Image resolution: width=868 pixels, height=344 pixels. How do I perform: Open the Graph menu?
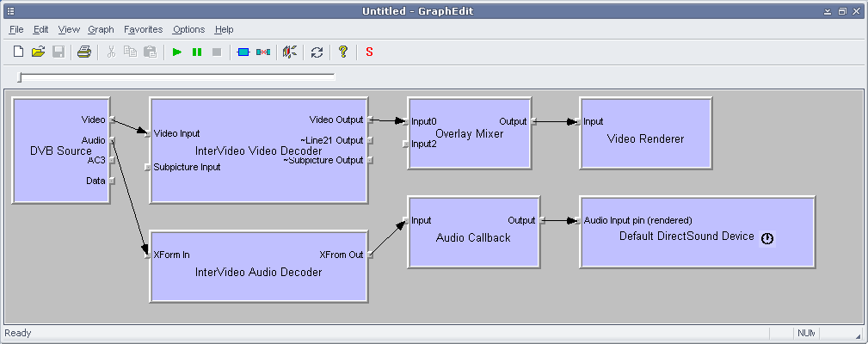click(101, 29)
